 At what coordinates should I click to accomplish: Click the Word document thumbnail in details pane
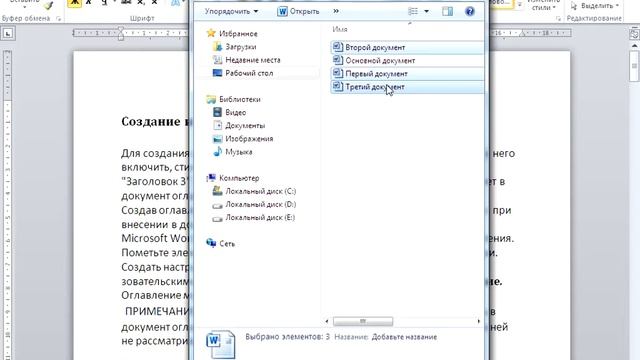pos(220,344)
